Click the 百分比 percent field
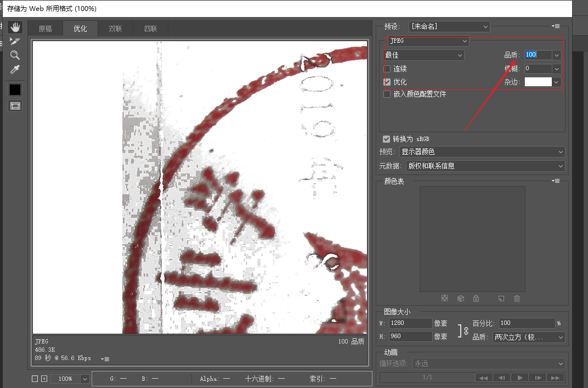 pos(527,323)
